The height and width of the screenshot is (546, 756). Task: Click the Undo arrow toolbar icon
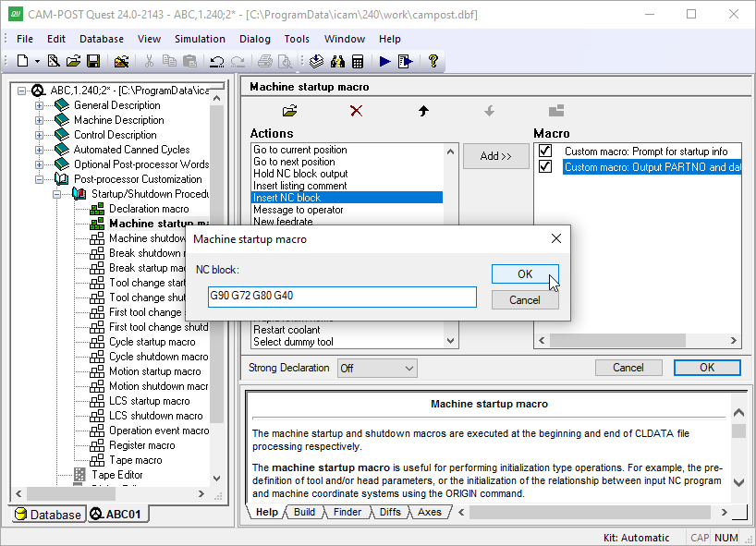tap(217, 61)
